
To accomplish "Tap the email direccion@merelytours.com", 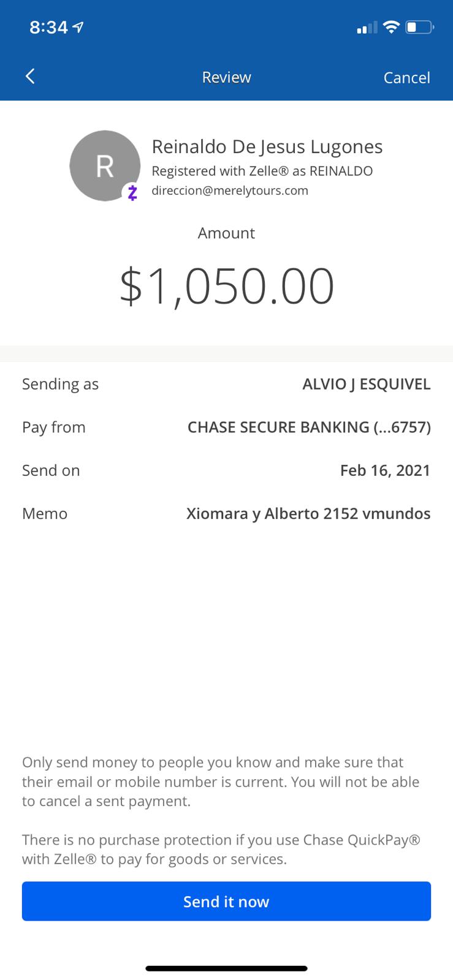I will 230,190.
